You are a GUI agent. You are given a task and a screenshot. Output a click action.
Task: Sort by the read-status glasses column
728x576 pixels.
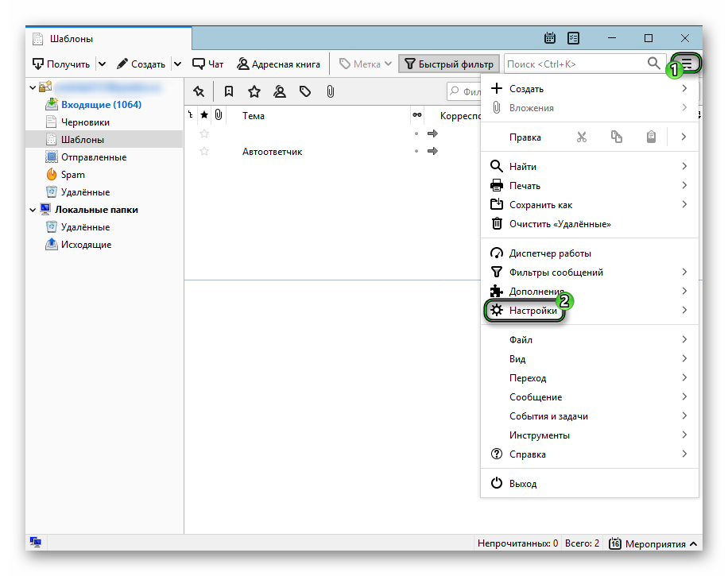click(x=417, y=115)
